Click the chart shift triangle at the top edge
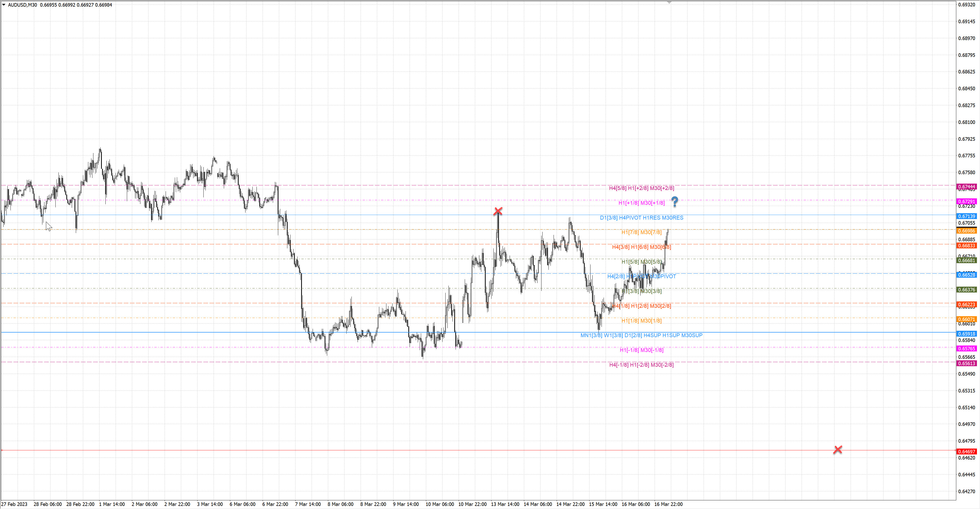980x509 pixels. tap(669, 2)
